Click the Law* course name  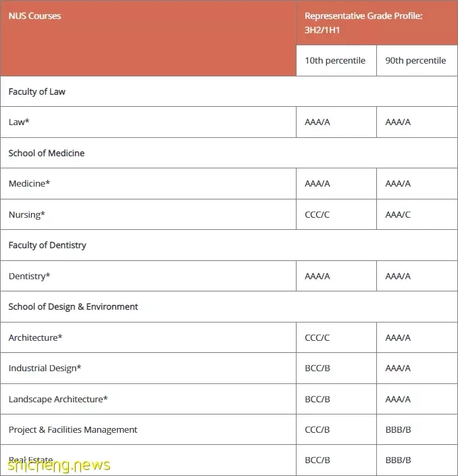point(19,122)
